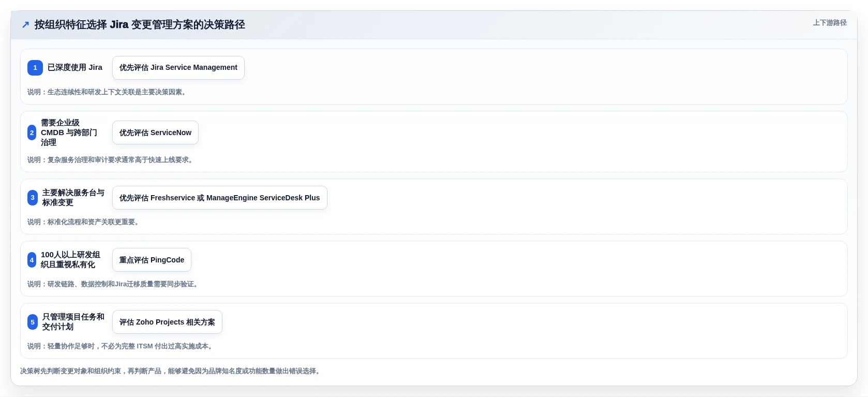Click the heading 按组织特征选择 Jira 变更管理方案的决策路径
The width and height of the screenshot is (868, 397).
[140, 25]
